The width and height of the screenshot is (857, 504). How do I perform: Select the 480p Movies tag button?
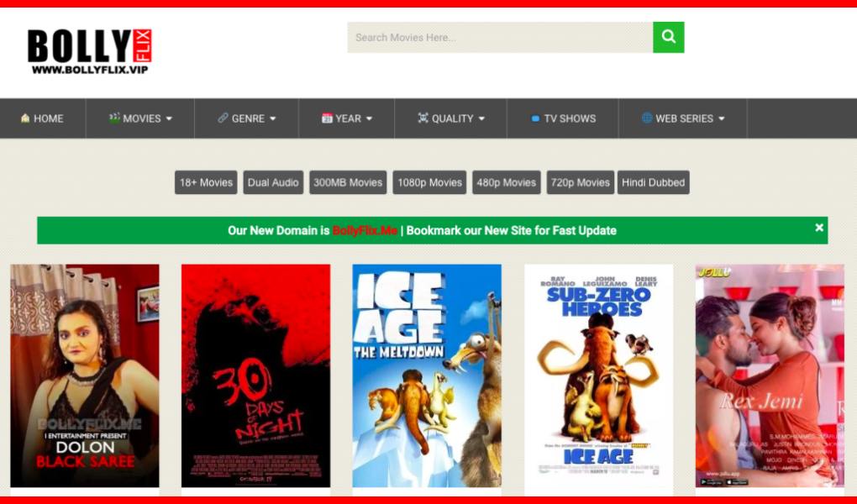(x=506, y=182)
